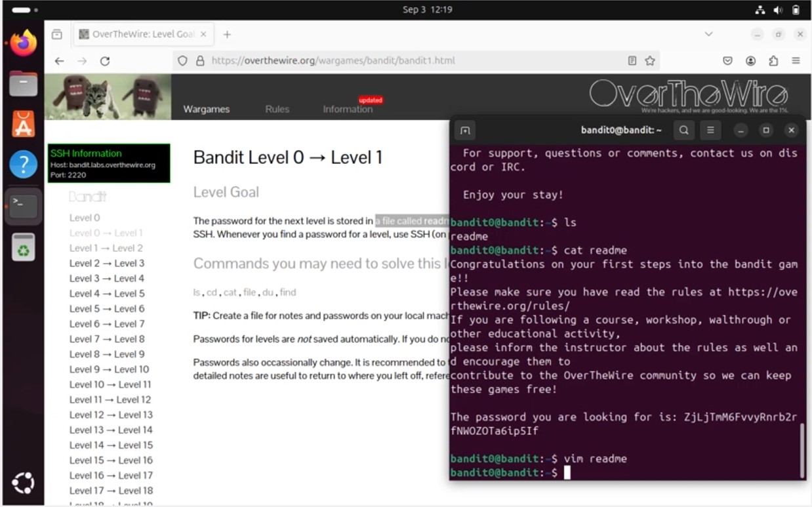
Task: Open the Pocket save icon in the toolbar
Action: tap(727, 61)
